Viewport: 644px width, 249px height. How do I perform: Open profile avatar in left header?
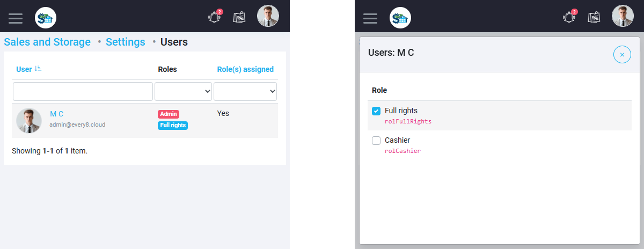268,16
